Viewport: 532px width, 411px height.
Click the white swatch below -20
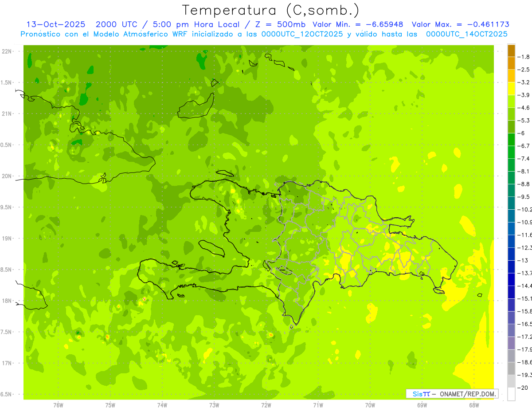tap(511, 394)
